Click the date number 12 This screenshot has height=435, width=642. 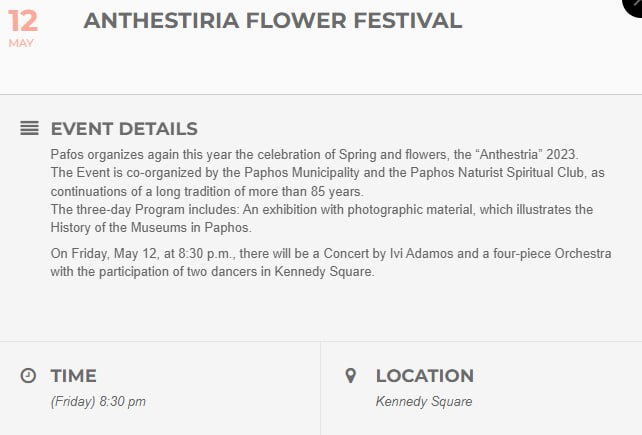22,20
